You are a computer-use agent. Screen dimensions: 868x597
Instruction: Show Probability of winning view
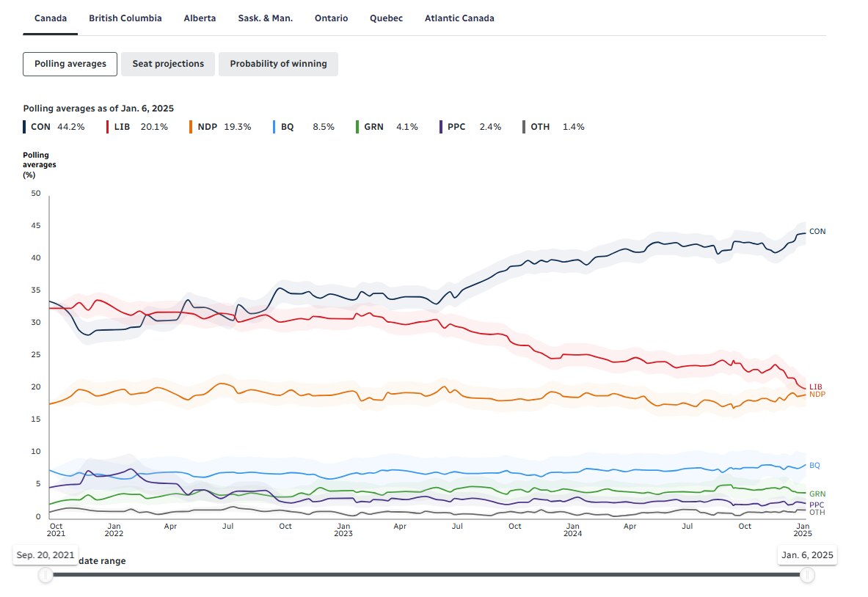click(278, 64)
